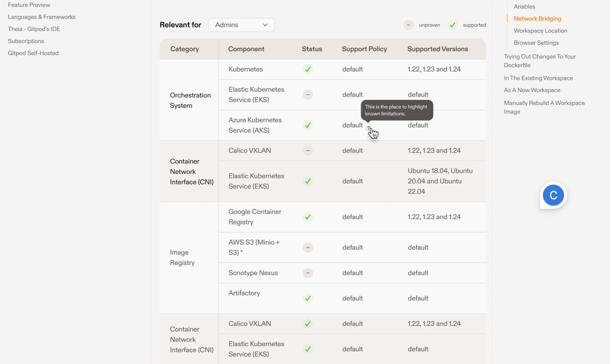
Task: Select Theia - Gitpod's IDE sidebar entry
Action: 34,29
